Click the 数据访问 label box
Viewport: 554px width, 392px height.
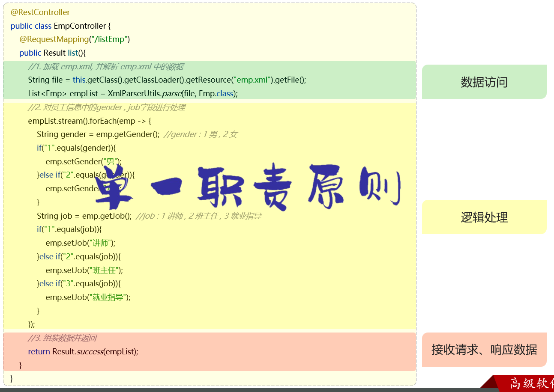pos(484,82)
